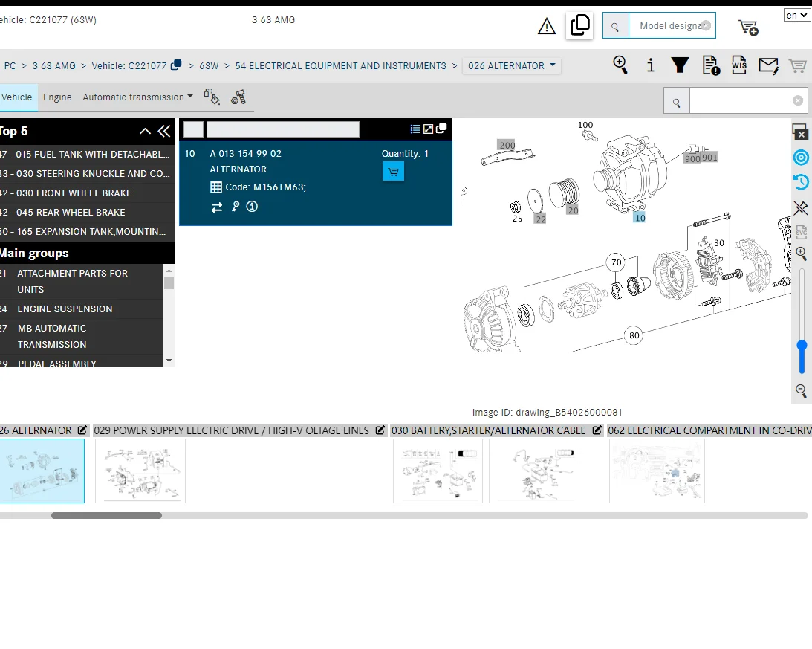Open 54 ELECTRICAL EQUIPMENT AND INSTRUMENTS breadcrumb
Screen dimensions: 812x649
click(341, 66)
